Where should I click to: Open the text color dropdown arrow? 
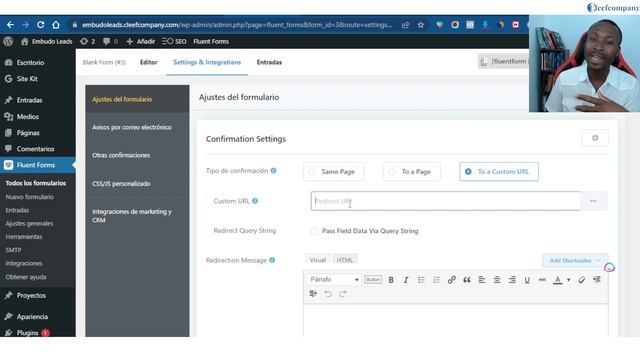click(x=569, y=280)
